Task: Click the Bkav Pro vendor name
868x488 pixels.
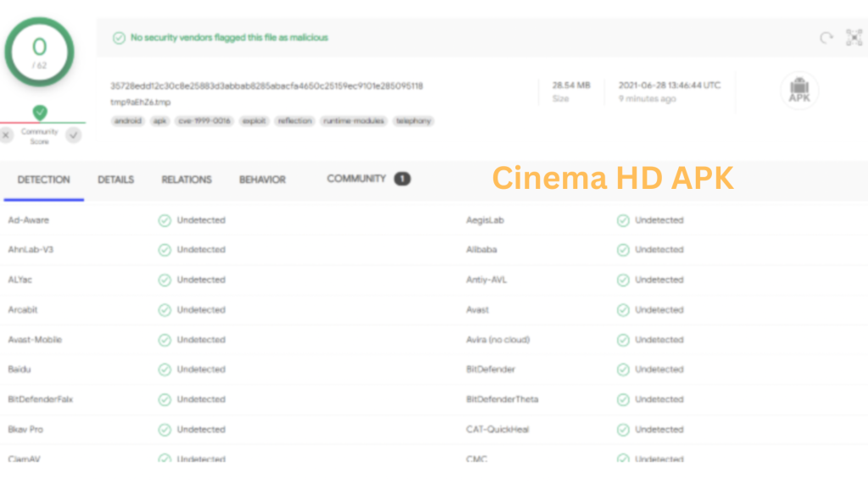Action: [25, 430]
